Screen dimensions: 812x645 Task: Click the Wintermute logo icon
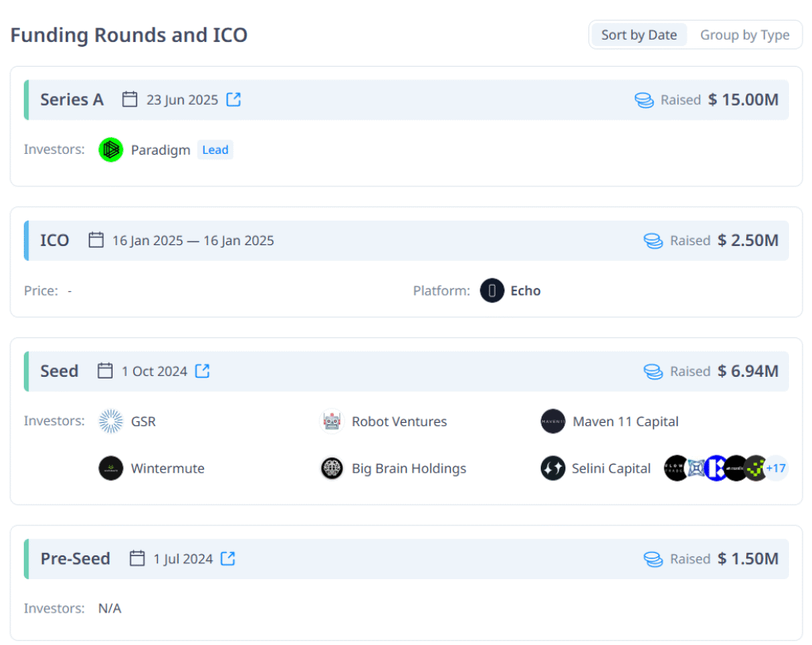pyautogui.click(x=111, y=468)
